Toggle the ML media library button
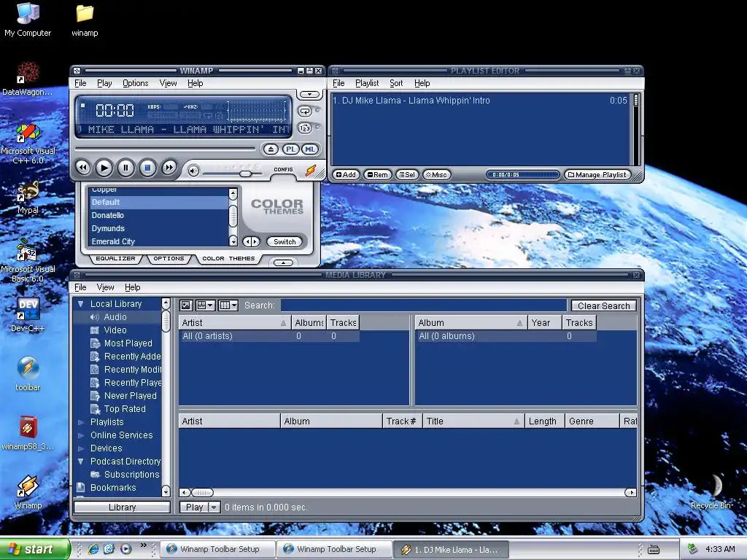Viewport: 747px width, 560px height. pos(310,149)
